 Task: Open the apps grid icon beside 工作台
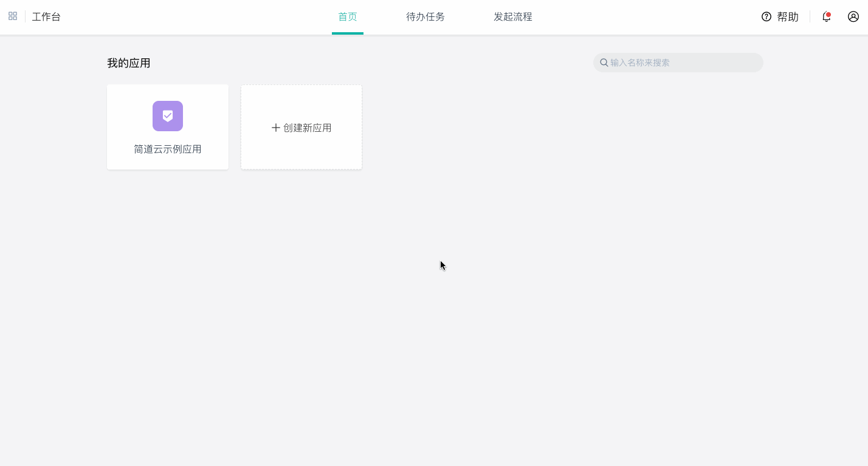coord(12,16)
